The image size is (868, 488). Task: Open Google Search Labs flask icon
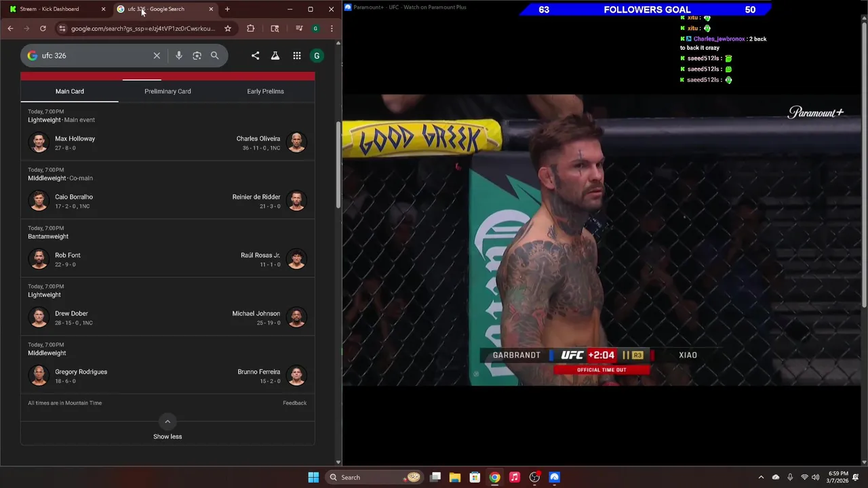coord(275,56)
